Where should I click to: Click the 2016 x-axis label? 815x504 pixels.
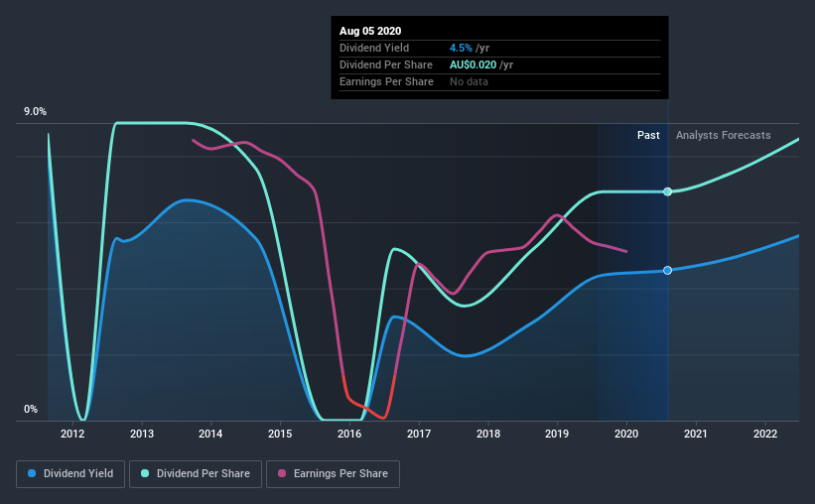(349, 434)
